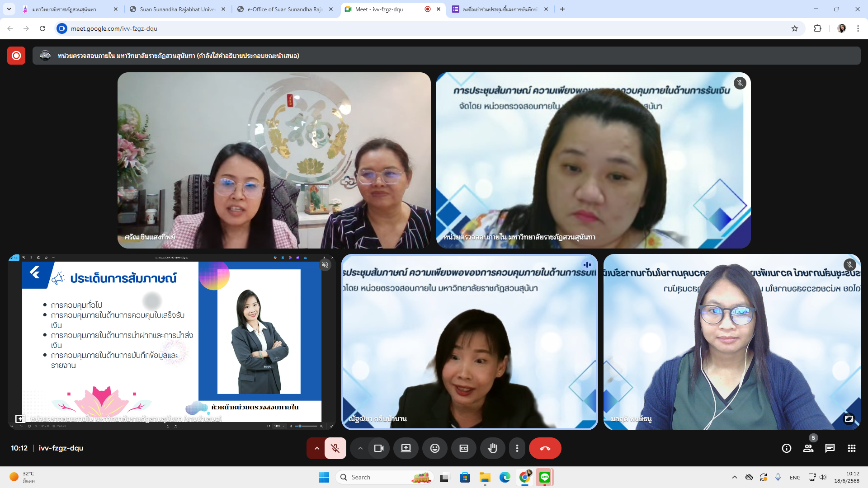Open the people participants panel
Viewport: 868px width, 488px height.
[808, 448]
